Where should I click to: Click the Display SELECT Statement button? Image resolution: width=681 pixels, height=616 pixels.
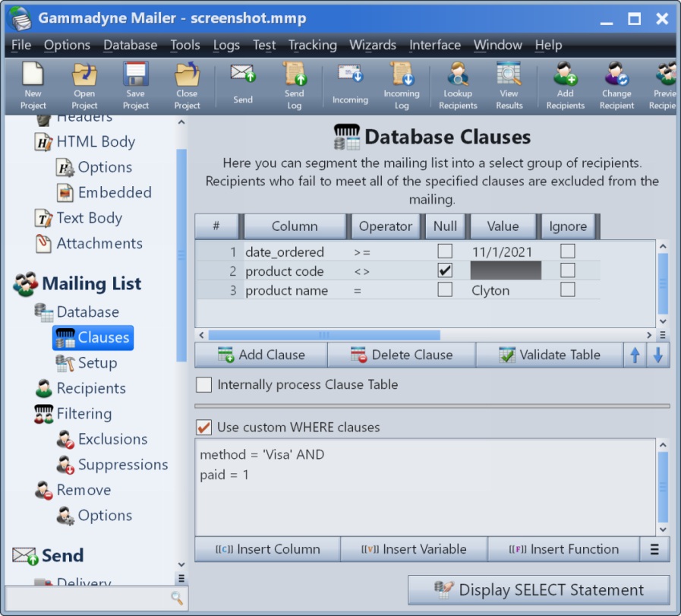point(539,590)
